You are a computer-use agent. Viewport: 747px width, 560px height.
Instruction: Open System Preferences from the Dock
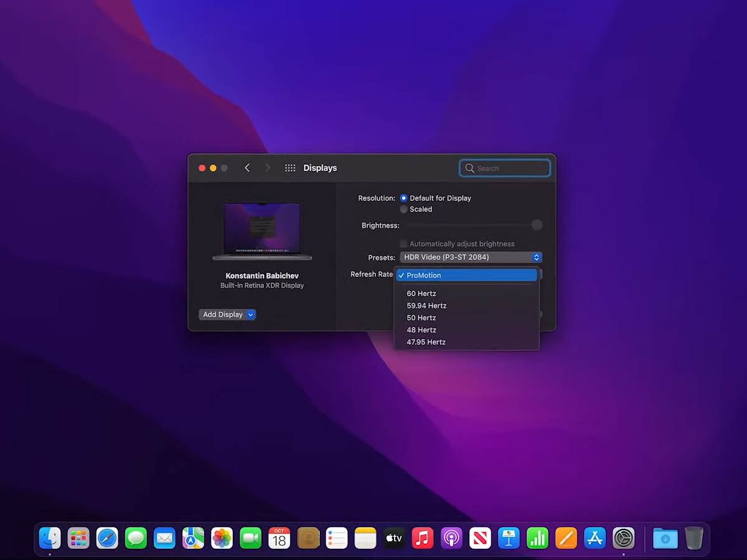(x=624, y=538)
